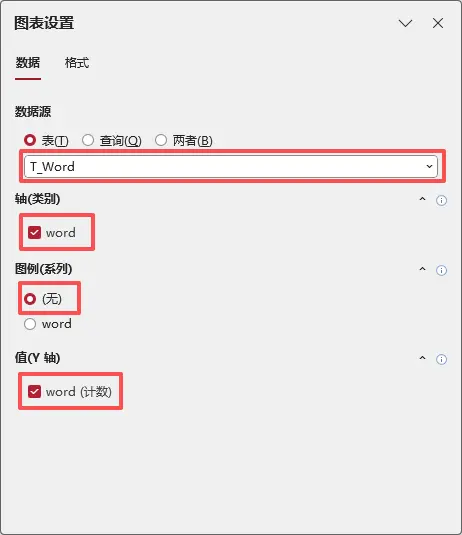Screen dimensions: 462x535
Task: Click the 图表设置 pane title
Action: click(x=44, y=23)
